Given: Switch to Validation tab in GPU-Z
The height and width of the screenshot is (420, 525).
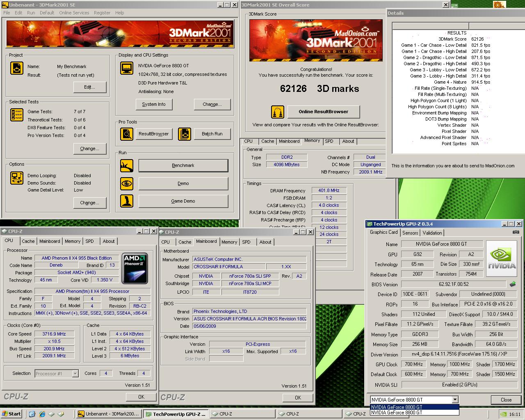Looking at the screenshot, I should [432, 233].
